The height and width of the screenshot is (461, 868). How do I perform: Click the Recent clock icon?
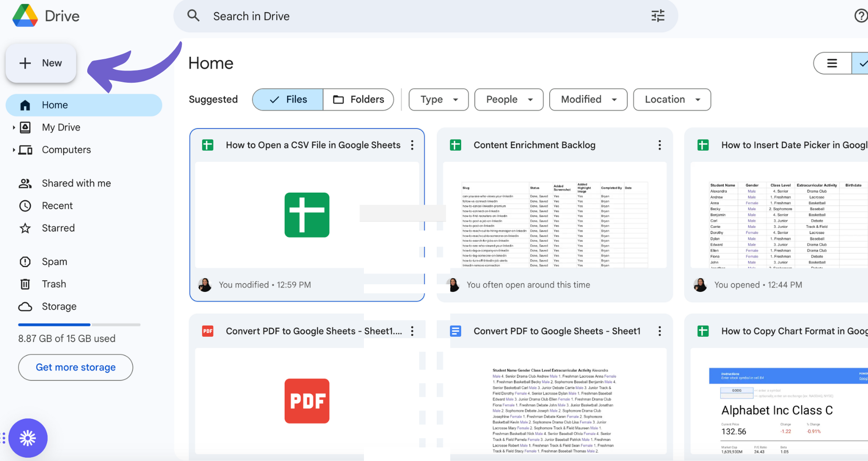tap(25, 206)
